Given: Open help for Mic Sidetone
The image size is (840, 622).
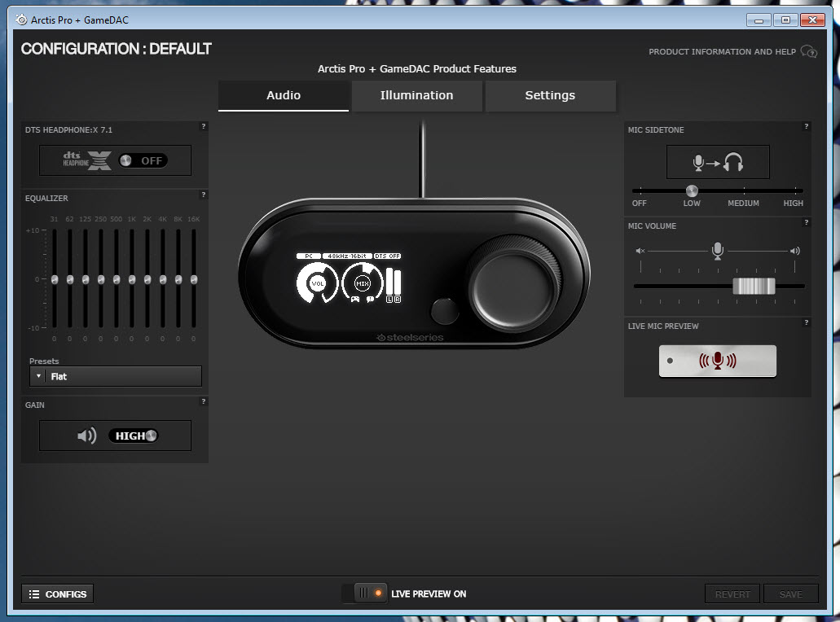Looking at the screenshot, I should (x=806, y=126).
